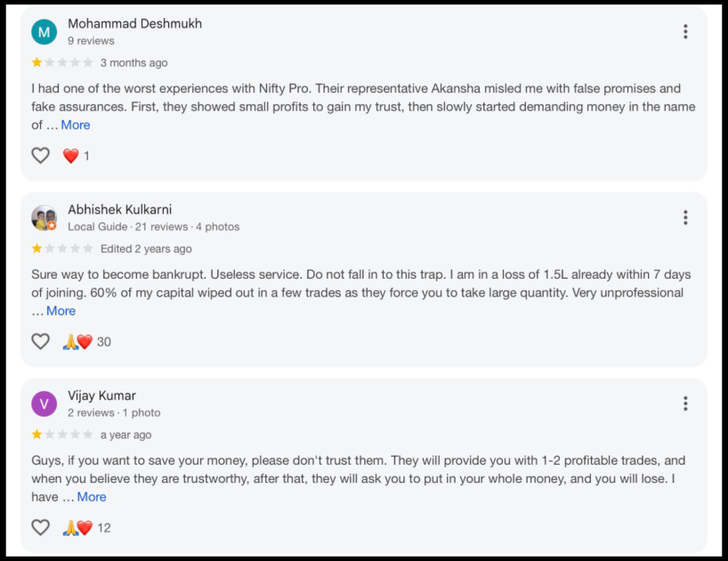
Task: Like Vijay Kumar's review with heart
Action: tap(41, 527)
